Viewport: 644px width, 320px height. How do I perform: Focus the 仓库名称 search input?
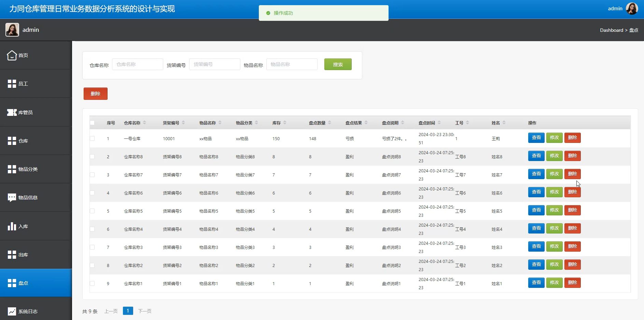click(x=138, y=64)
